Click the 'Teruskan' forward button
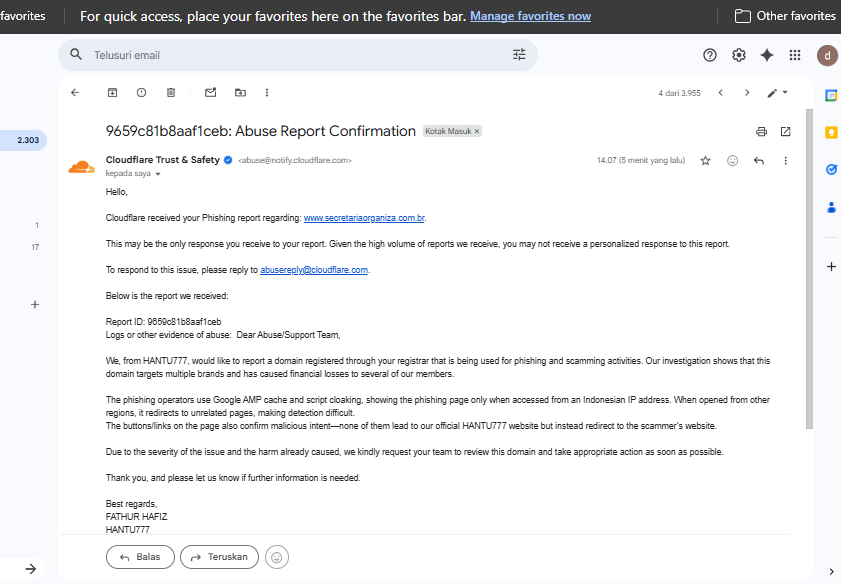The image size is (841, 584). click(219, 557)
